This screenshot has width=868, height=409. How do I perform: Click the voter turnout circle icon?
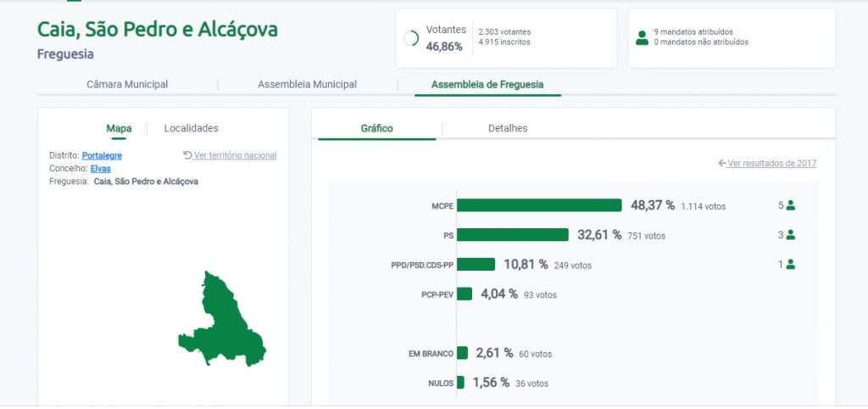[411, 38]
